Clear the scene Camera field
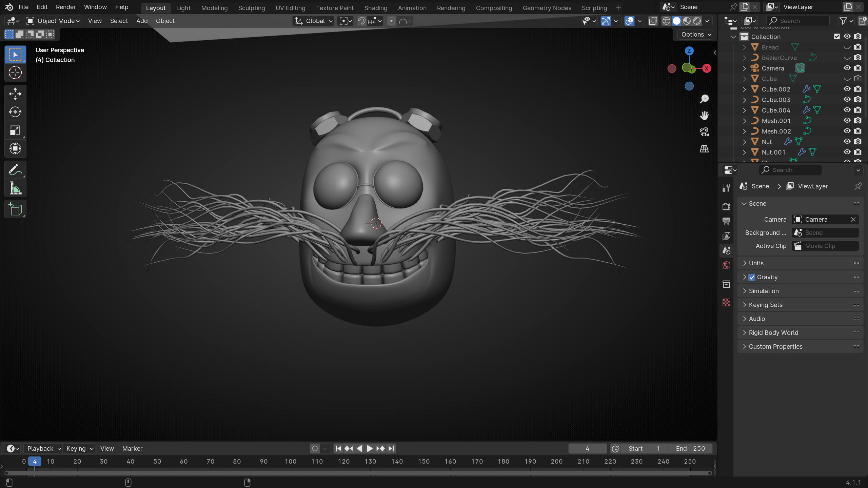 coord(853,220)
